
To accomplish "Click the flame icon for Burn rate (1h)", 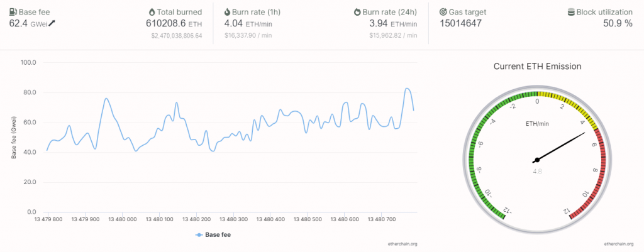I will [227, 12].
